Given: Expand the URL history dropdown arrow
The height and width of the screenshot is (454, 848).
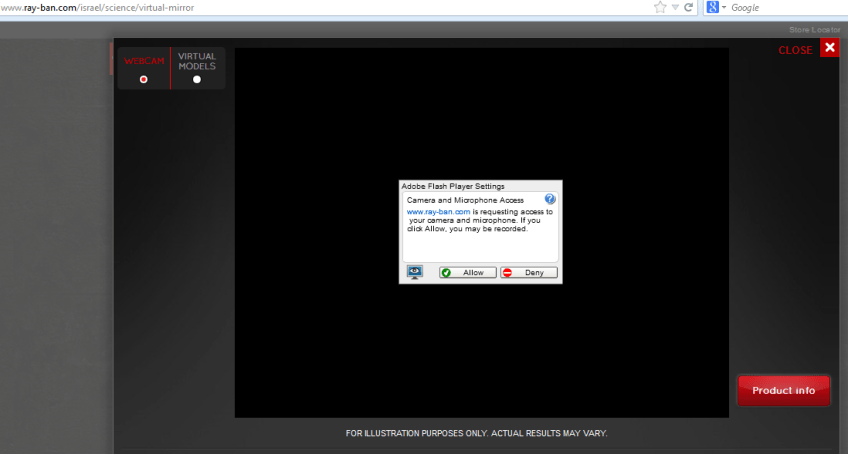Looking at the screenshot, I should 675,7.
